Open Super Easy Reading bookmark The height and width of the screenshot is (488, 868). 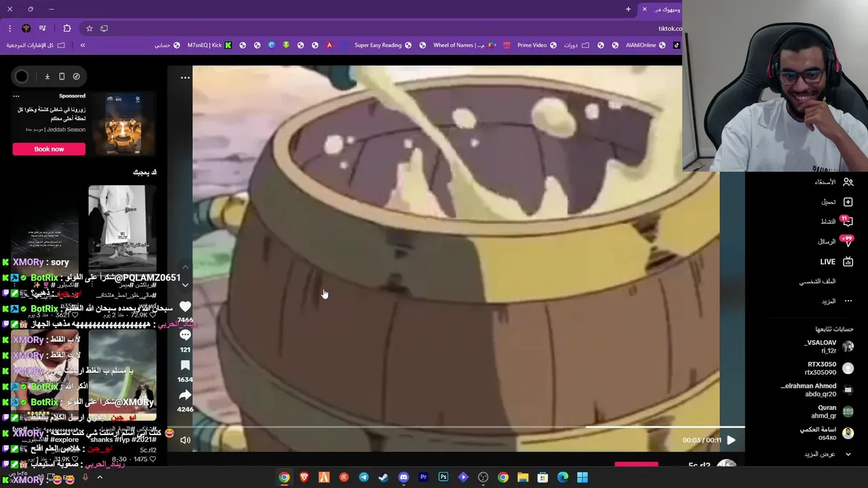tap(383, 45)
